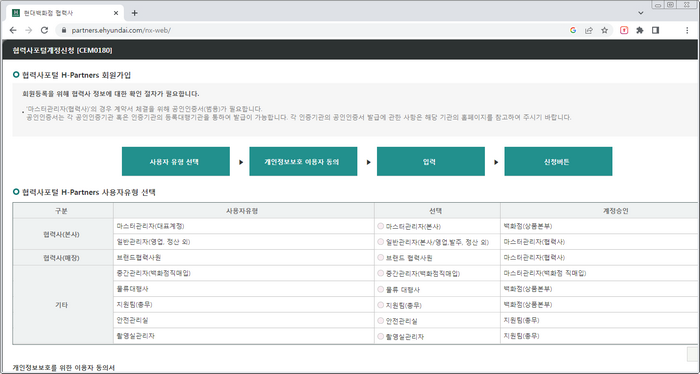Viewport: 700px width, 374px height.
Task: Click the 입력 step button
Action: click(431, 162)
